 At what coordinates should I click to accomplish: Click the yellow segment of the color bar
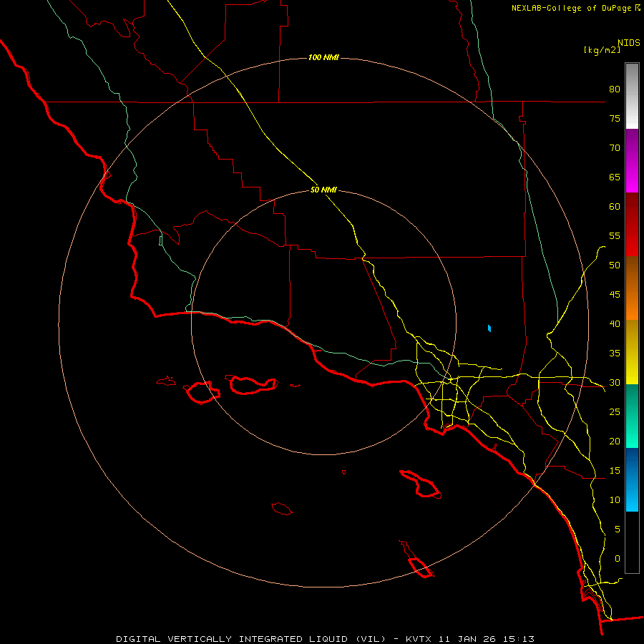pyautogui.click(x=632, y=352)
